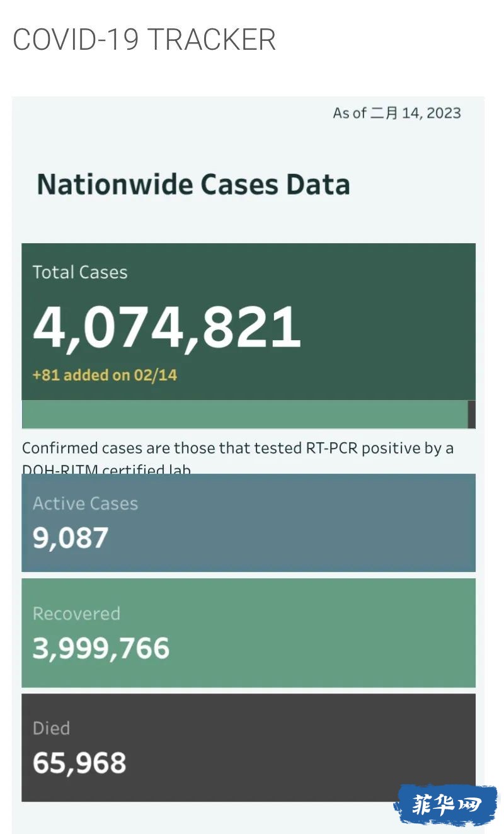This screenshot has width=504, height=834.
Task: Click the 65,968 deaths number
Action: [x=79, y=763]
